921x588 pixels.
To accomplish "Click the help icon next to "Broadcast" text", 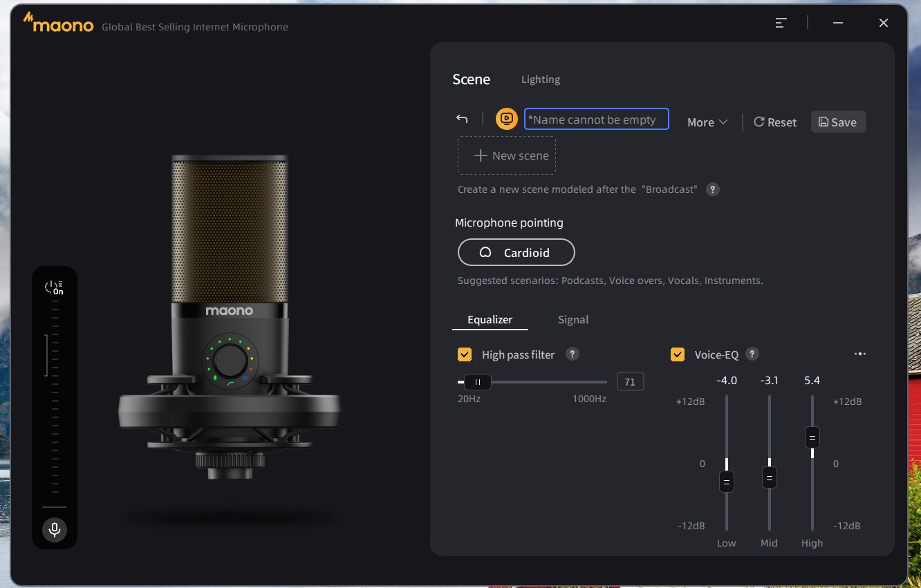I will (713, 189).
